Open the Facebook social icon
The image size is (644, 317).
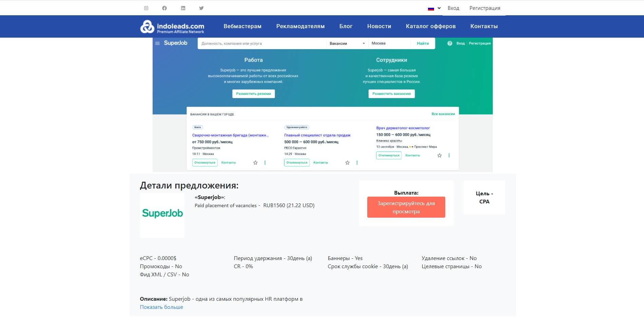pyautogui.click(x=164, y=8)
